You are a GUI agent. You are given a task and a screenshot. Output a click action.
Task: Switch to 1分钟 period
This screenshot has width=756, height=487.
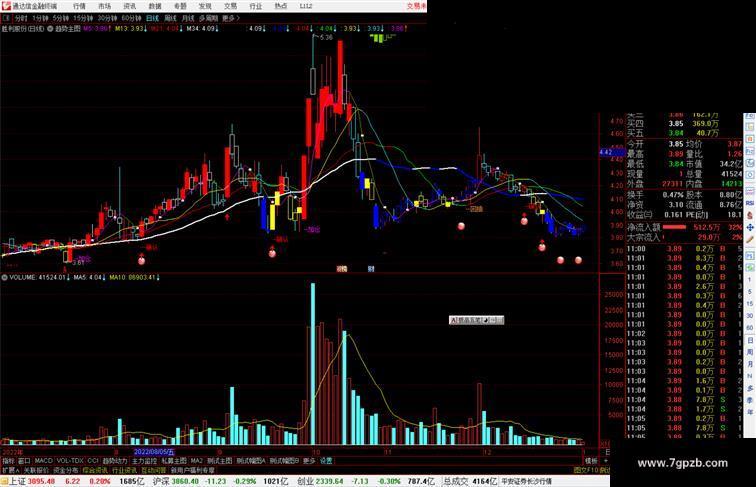pos(40,18)
